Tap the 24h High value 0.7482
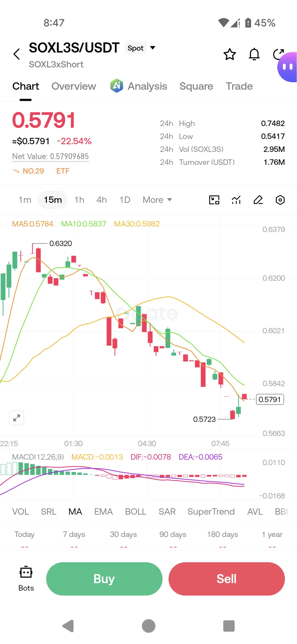The image size is (297, 644). [273, 123]
